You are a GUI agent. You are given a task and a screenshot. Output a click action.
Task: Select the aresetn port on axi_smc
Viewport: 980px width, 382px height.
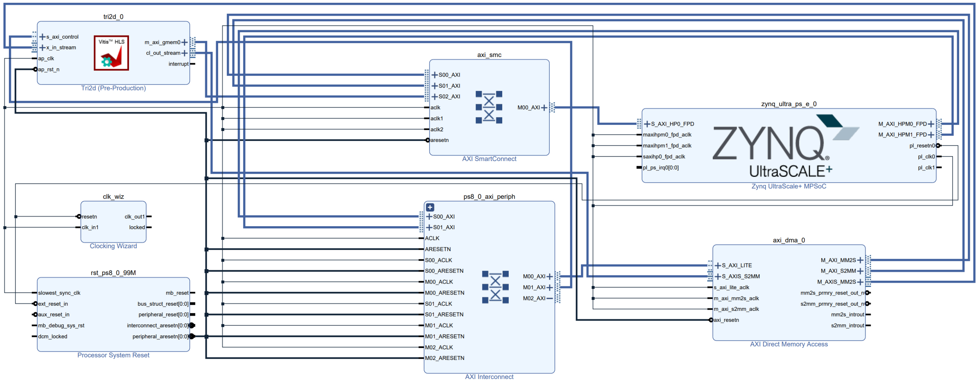(x=439, y=140)
